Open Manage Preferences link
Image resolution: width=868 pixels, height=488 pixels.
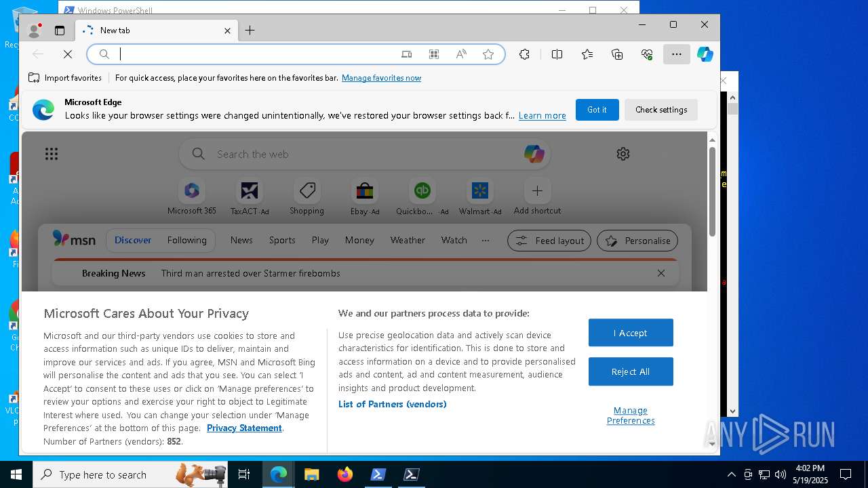(x=631, y=415)
